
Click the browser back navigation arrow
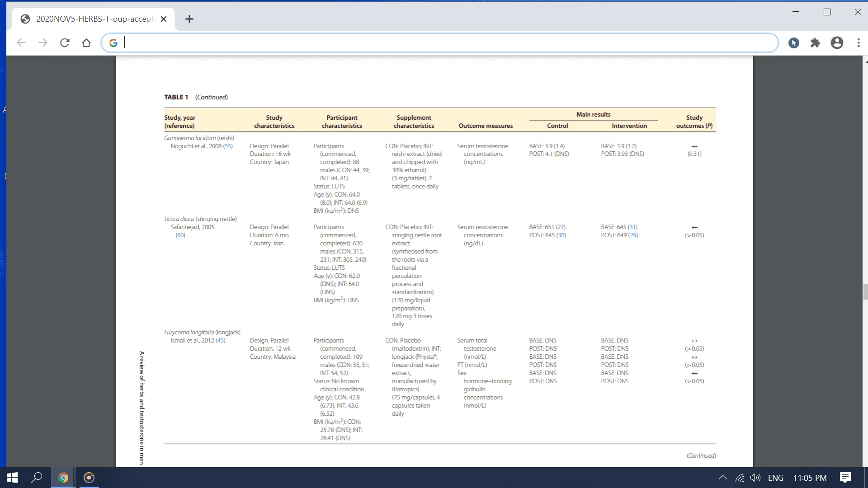click(x=21, y=43)
